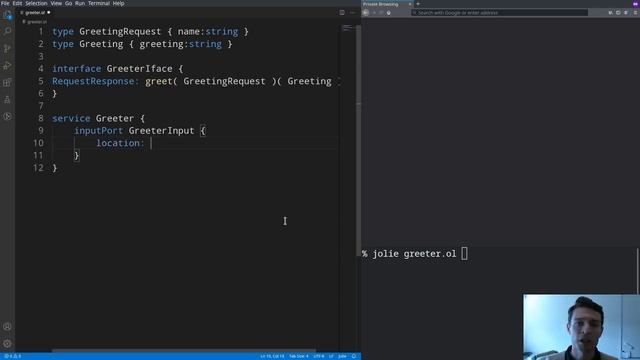
Task: Click 'inputPort' keyword on line 9
Action: click(98, 131)
